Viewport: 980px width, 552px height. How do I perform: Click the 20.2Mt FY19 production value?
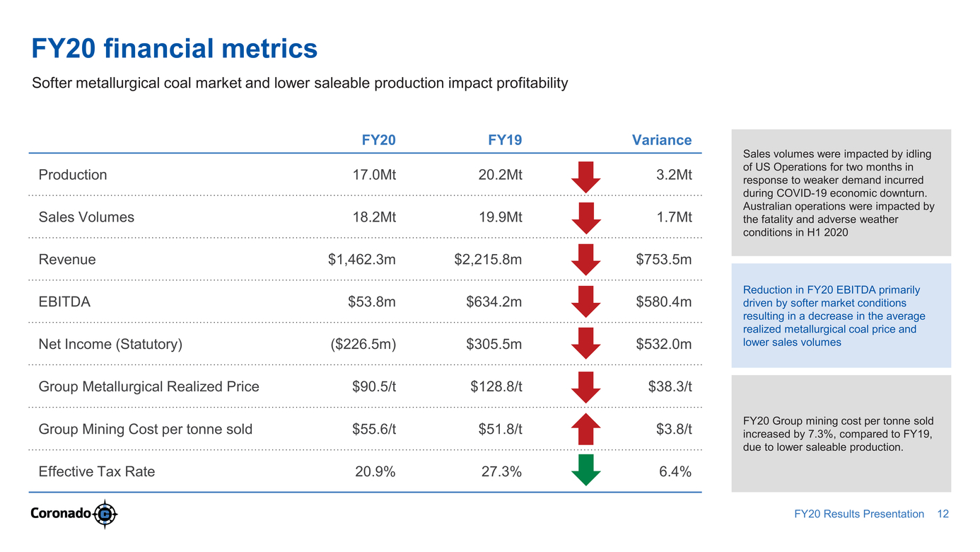501,175
